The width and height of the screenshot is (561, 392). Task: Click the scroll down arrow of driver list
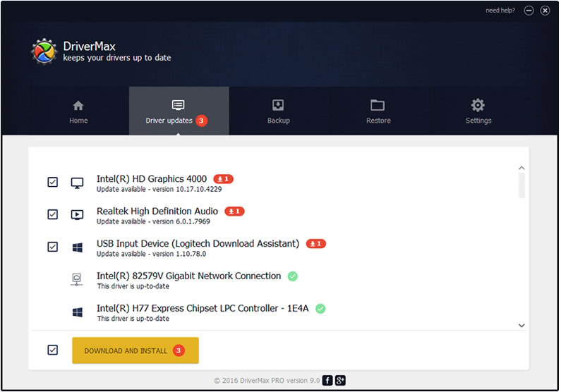[521, 326]
